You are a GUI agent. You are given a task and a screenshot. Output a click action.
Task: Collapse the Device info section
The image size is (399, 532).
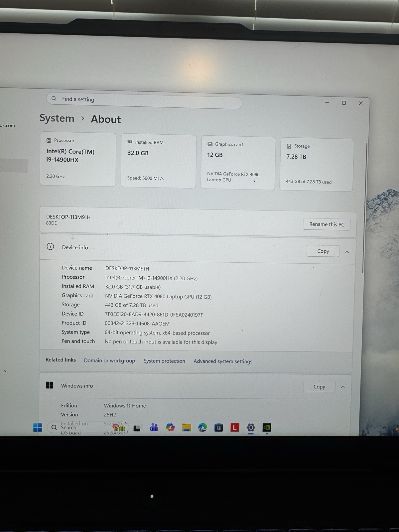tap(347, 252)
